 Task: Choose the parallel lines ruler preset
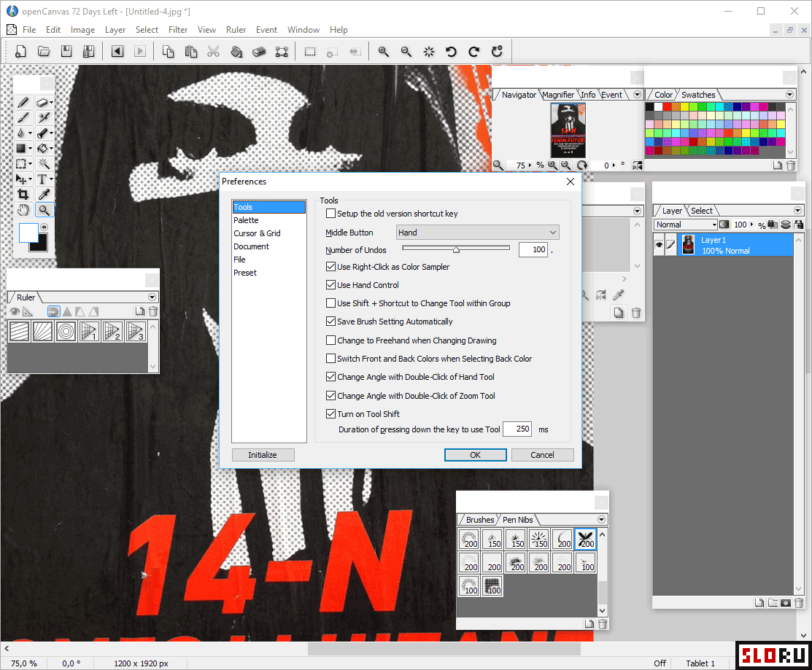(20, 332)
